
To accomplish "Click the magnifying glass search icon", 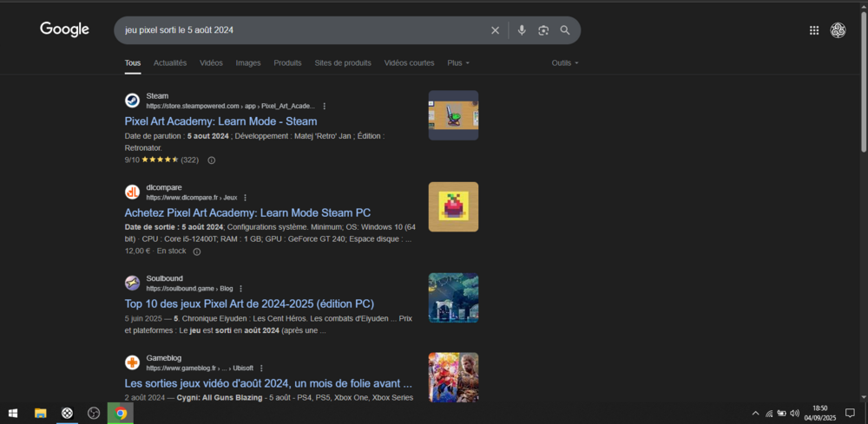I will coord(565,30).
